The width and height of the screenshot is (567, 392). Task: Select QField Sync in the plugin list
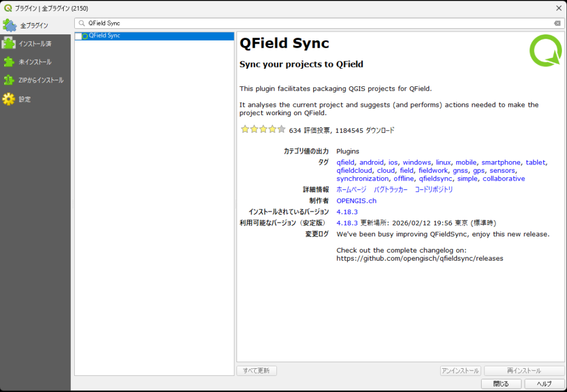point(105,36)
